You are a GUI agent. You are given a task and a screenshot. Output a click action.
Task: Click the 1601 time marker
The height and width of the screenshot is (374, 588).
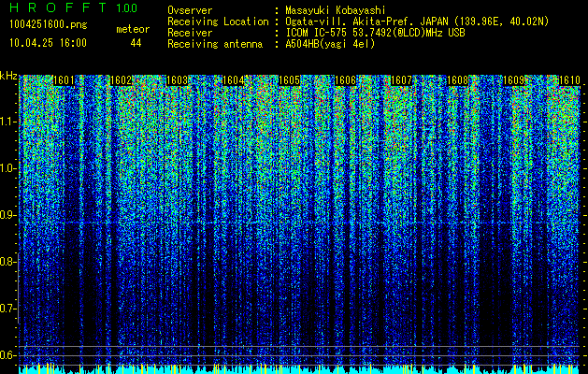tap(64, 80)
